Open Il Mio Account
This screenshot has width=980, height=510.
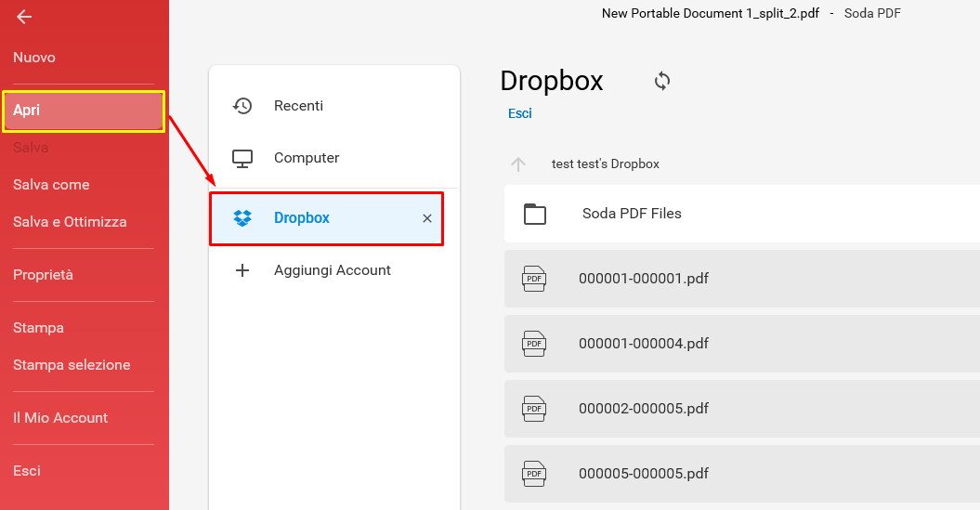60,418
